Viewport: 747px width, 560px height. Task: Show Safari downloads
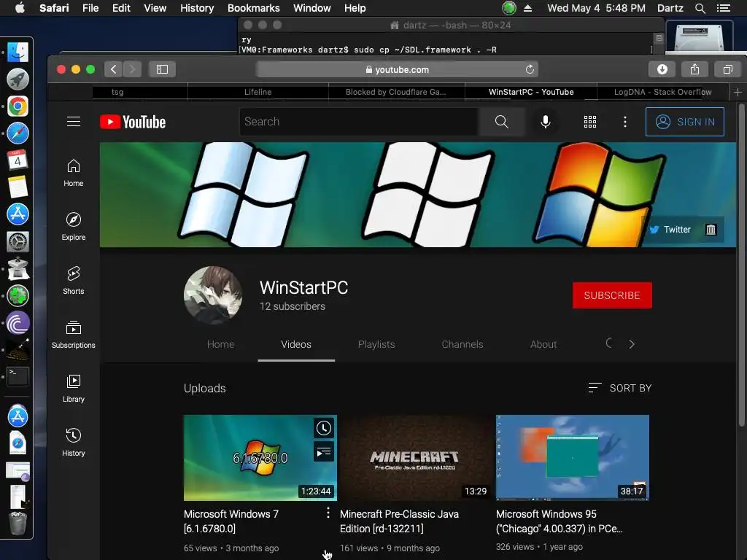662,69
